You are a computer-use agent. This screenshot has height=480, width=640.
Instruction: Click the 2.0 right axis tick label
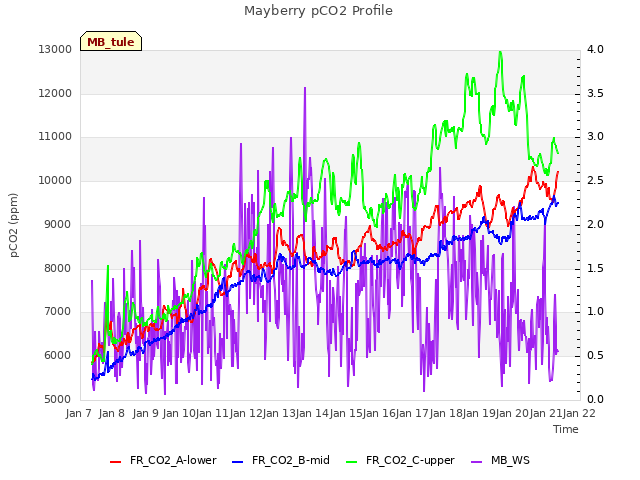(x=595, y=224)
